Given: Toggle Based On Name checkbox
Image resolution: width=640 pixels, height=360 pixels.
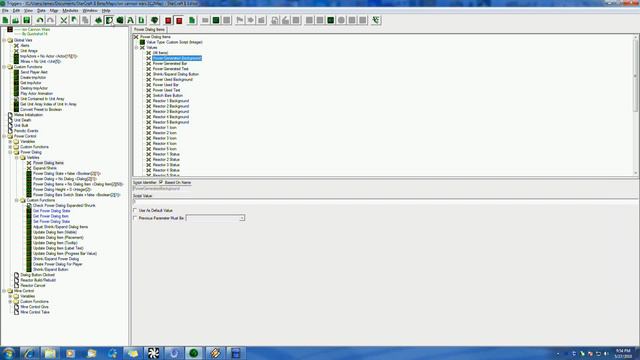Looking at the screenshot, I should tap(161, 182).
